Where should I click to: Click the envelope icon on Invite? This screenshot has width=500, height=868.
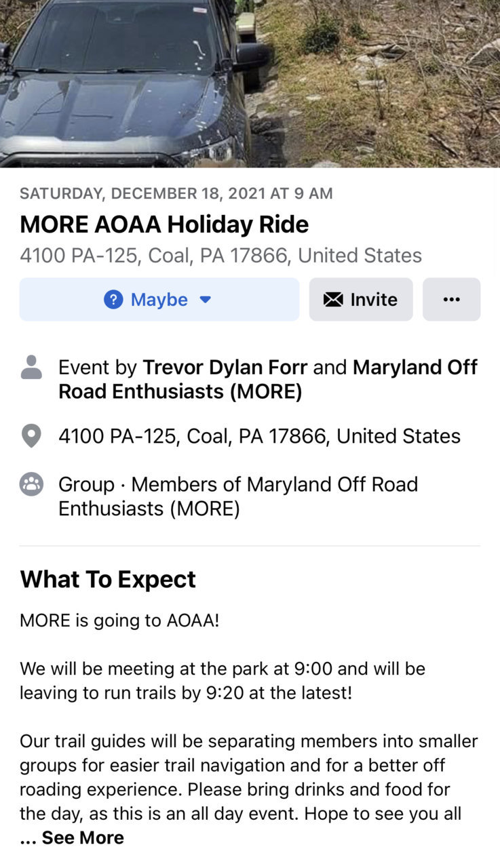pos(333,299)
